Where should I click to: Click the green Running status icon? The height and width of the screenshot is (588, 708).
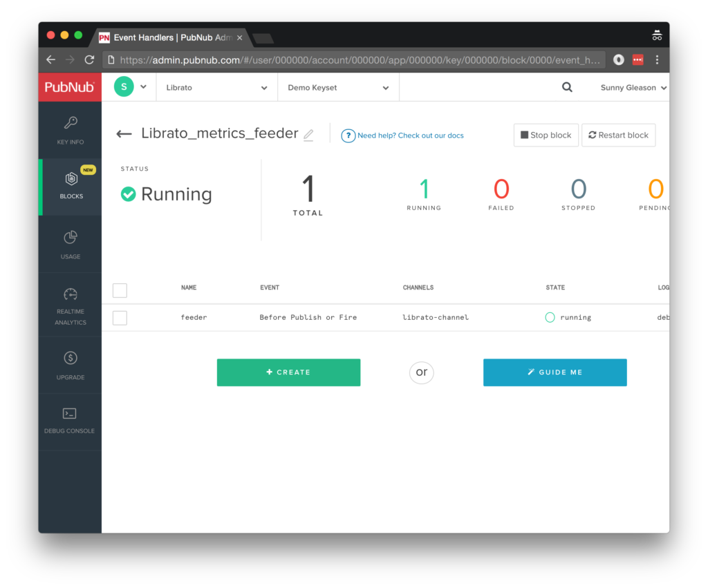pyautogui.click(x=128, y=194)
